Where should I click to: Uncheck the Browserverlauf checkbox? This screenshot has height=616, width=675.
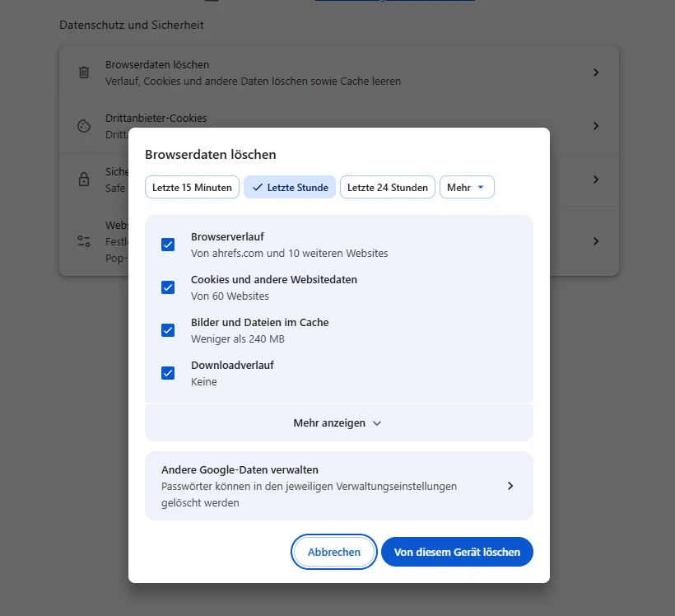pos(168,245)
